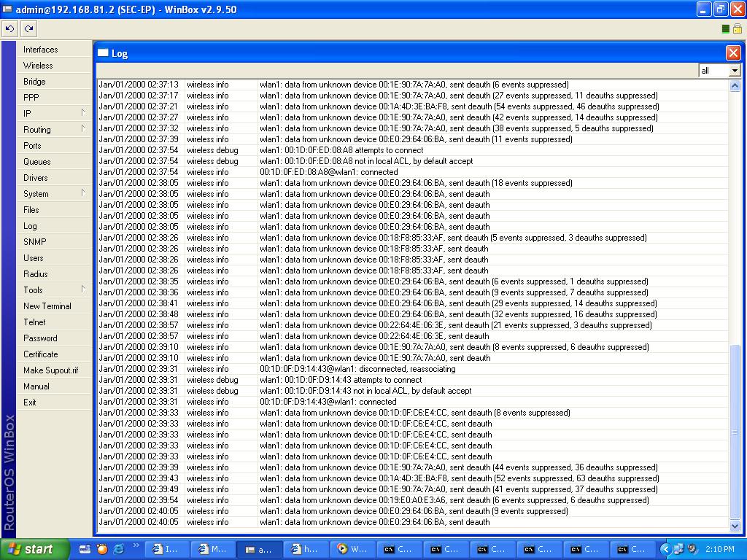Open the Bridge menu item
The height and width of the screenshot is (560, 747).
click(54, 82)
